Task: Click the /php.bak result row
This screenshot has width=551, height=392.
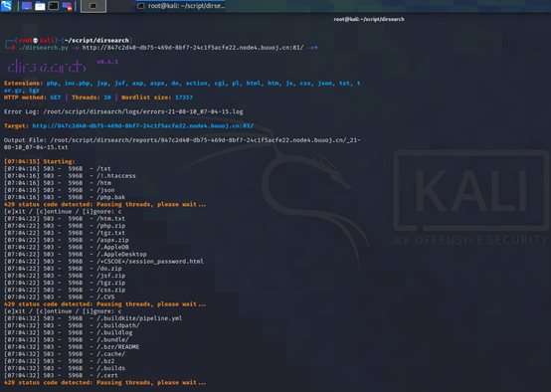Action: point(65,197)
